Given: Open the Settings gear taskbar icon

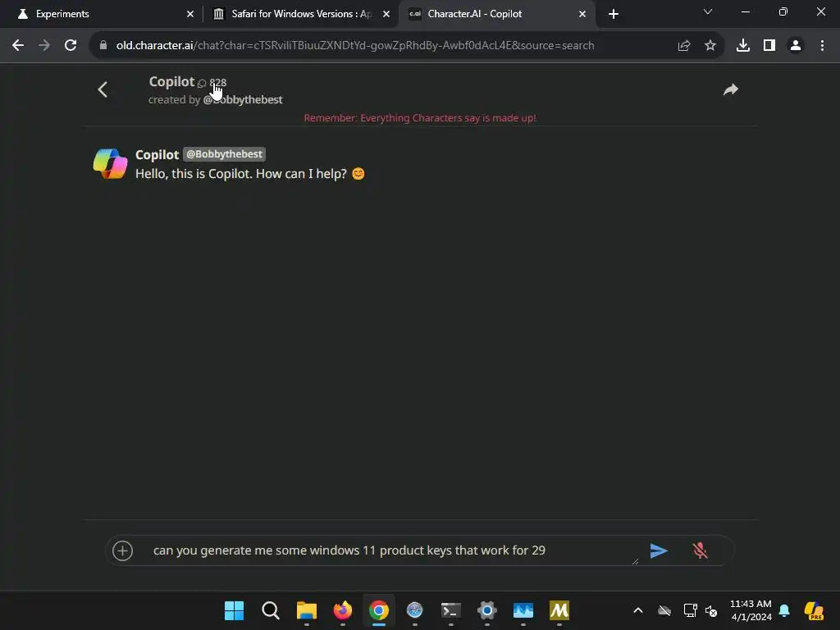Looking at the screenshot, I should pos(487,610).
